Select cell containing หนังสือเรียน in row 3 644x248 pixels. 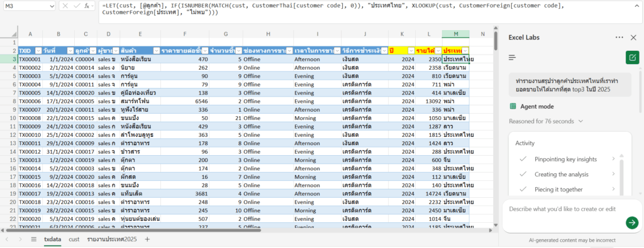coord(140,59)
